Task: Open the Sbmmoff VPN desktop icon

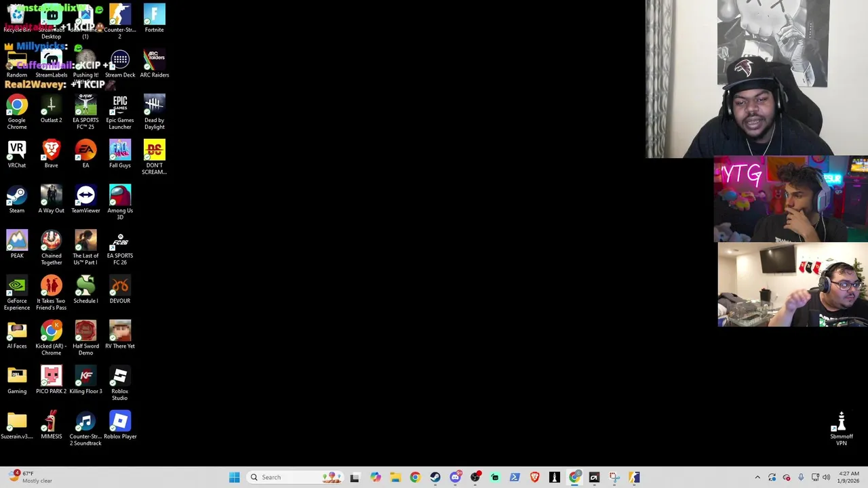Action: [841, 429]
